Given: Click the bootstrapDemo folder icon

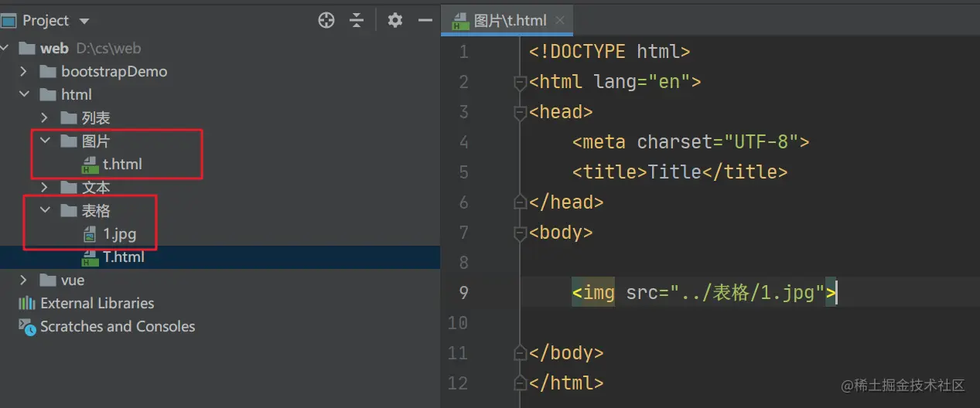Looking at the screenshot, I should pos(48,71).
